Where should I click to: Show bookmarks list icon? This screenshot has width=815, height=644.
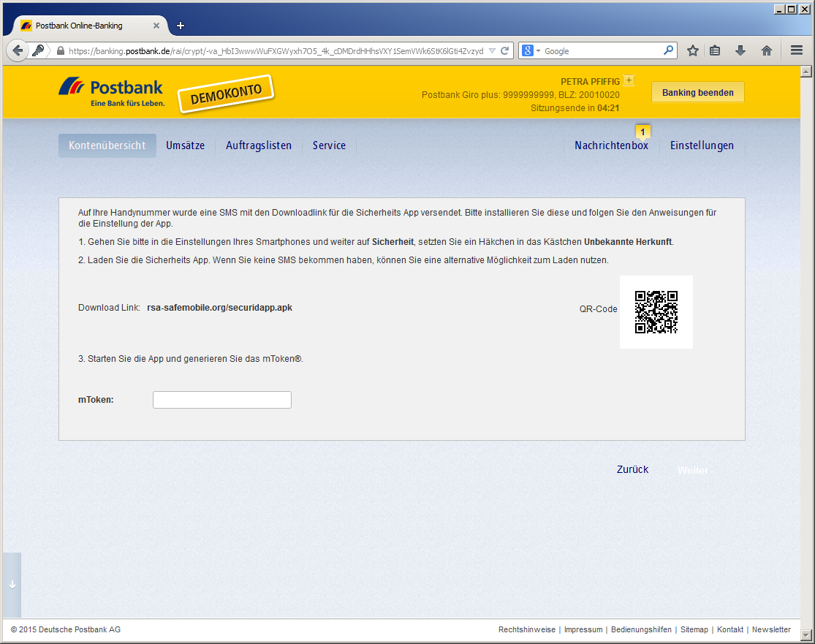click(715, 50)
